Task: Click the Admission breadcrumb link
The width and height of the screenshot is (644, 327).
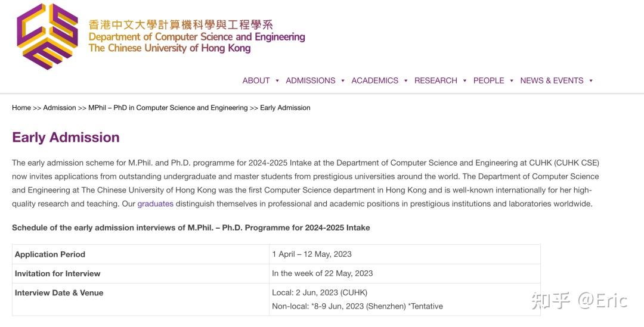Action: [60, 108]
